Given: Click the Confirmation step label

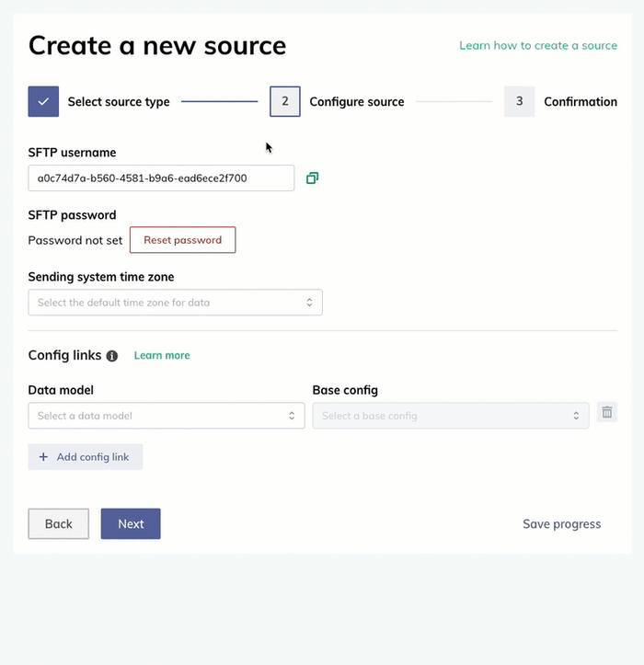Looking at the screenshot, I should pyautogui.click(x=581, y=102).
